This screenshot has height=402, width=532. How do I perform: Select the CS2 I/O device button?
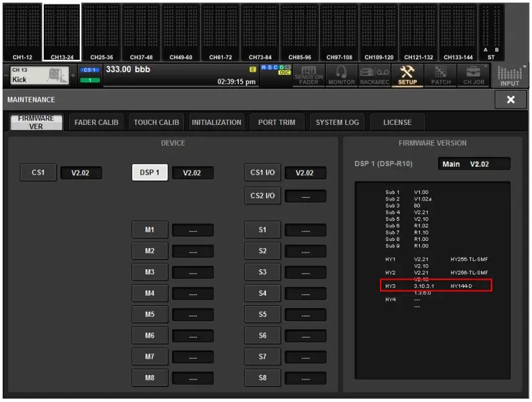[262, 195]
